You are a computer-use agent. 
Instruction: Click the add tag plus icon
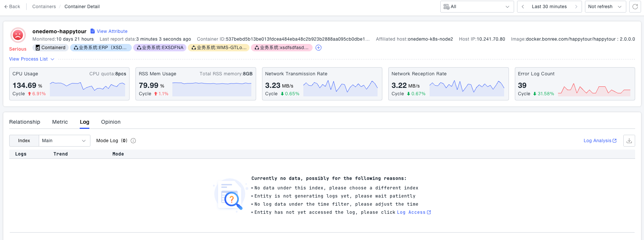click(318, 48)
